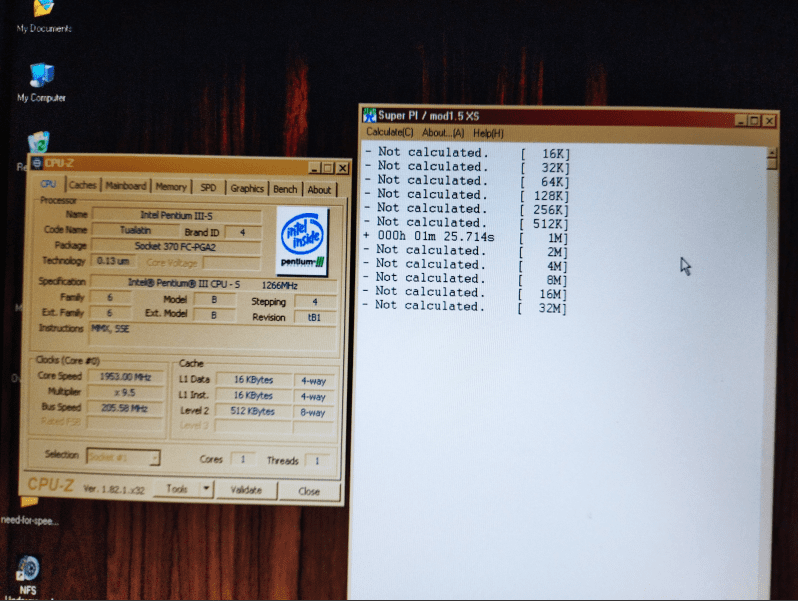
Task: Select the Graphics tab in CPU-Z
Action: (247, 188)
